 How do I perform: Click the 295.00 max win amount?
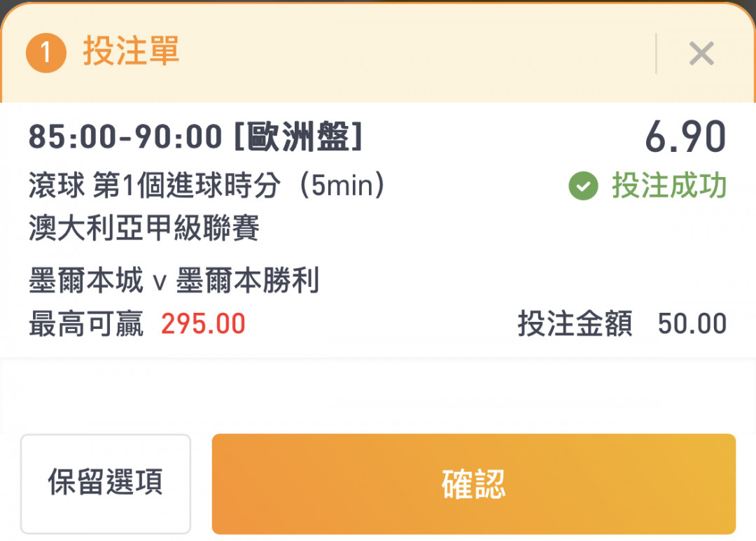point(203,323)
